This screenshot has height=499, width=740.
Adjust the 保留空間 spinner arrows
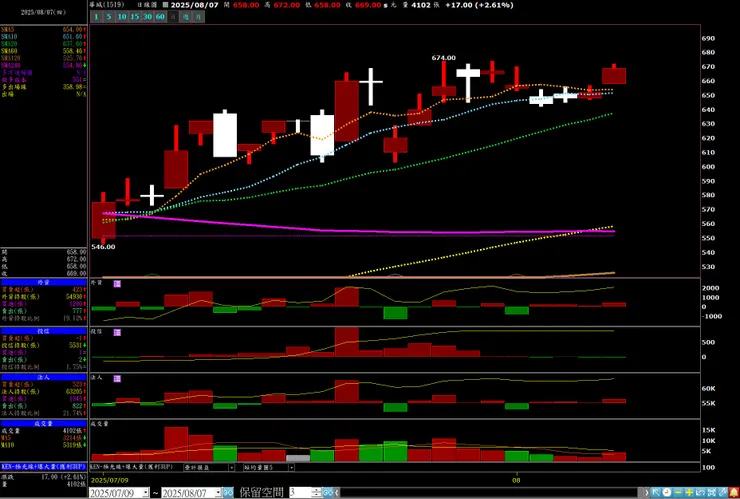pyautogui.click(x=317, y=493)
